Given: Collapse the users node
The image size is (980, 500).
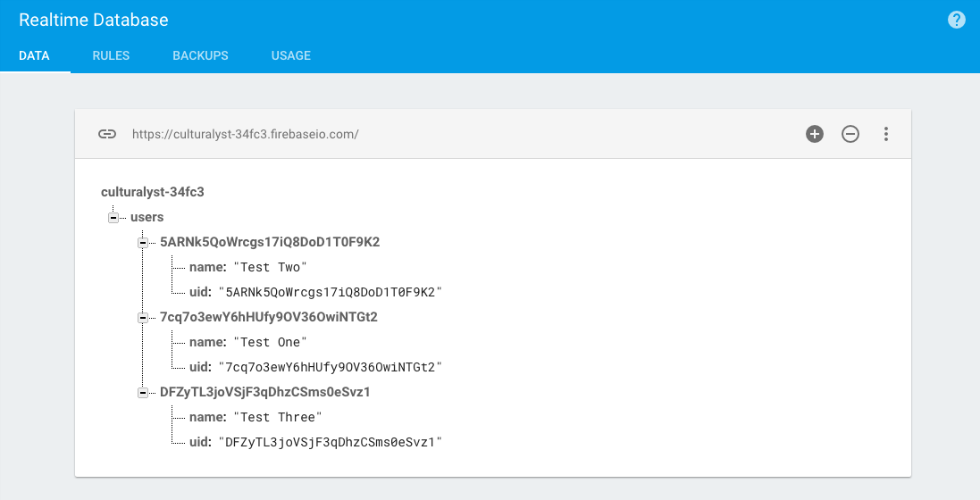Looking at the screenshot, I should 113,218.
